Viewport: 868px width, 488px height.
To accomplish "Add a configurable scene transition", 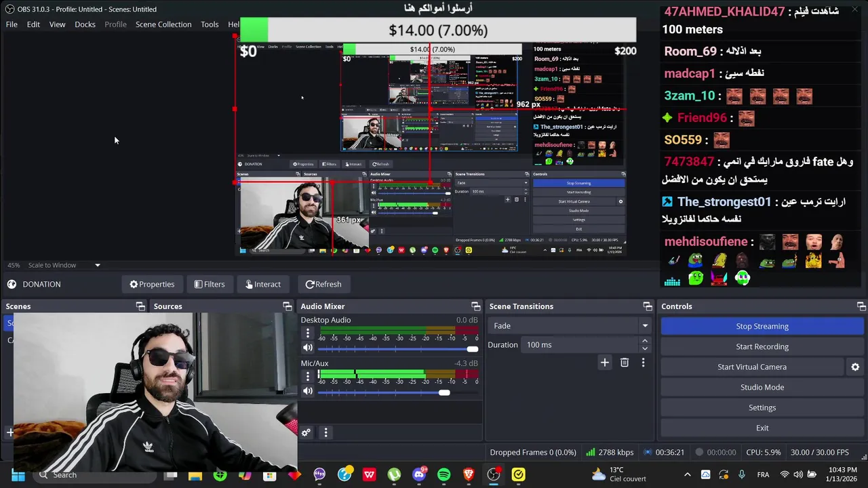I will pos(604,363).
